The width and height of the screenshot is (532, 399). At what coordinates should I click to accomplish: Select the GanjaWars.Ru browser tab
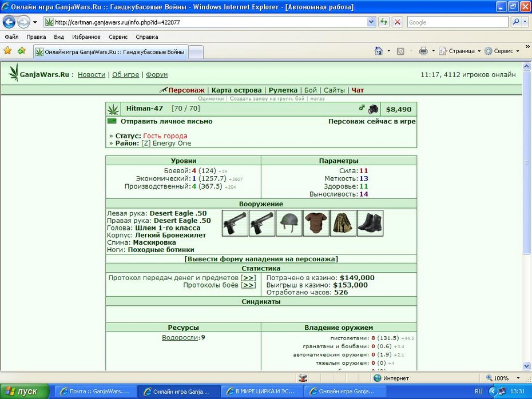click(x=110, y=52)
